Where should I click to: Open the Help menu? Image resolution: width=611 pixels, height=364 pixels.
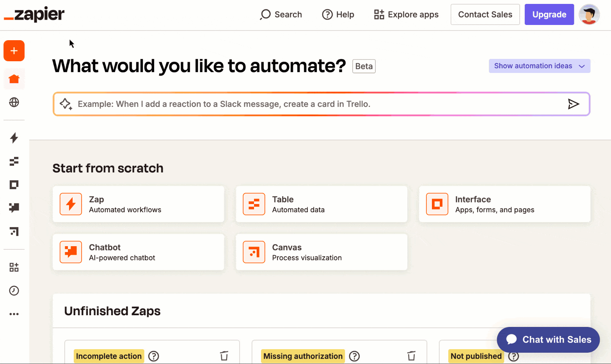tap(338, 14)
